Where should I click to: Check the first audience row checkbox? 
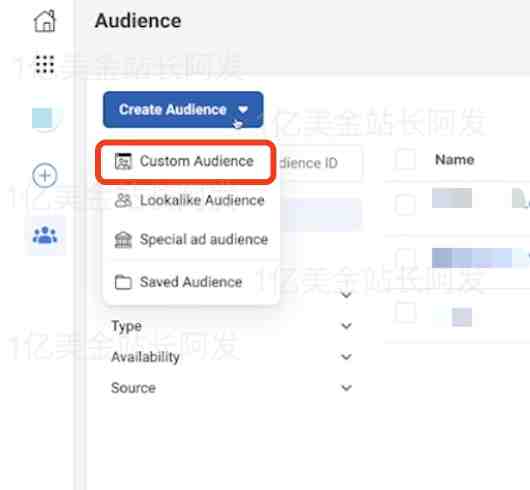[405, 204]
